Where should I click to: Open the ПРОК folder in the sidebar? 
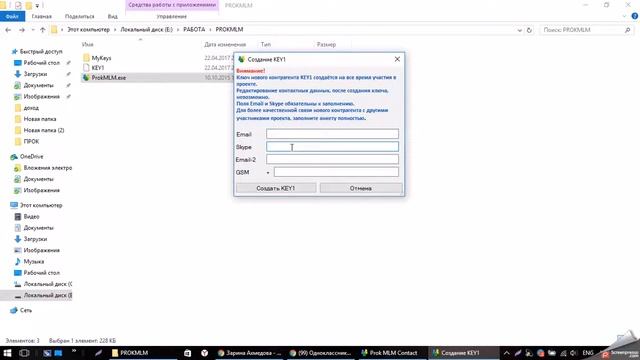31,142
